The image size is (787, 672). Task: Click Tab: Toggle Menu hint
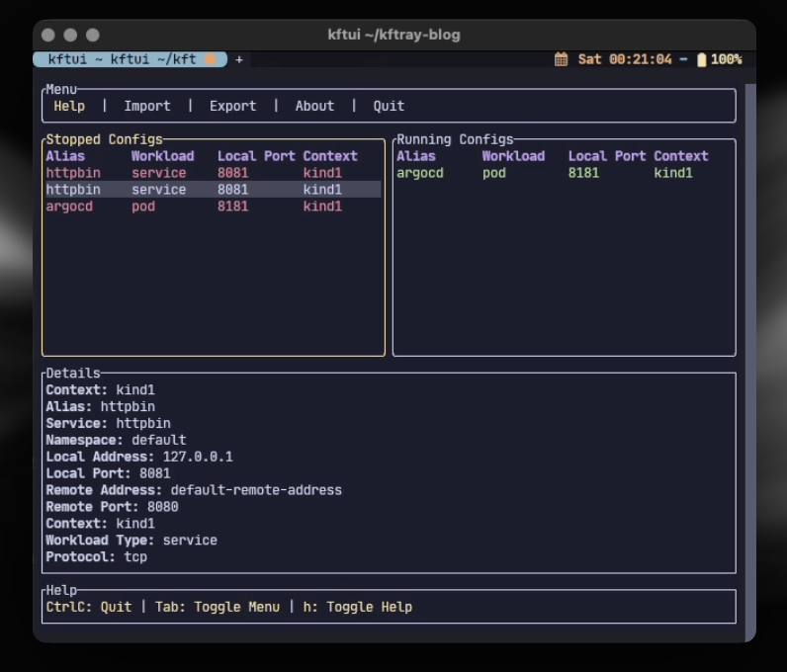218,607
